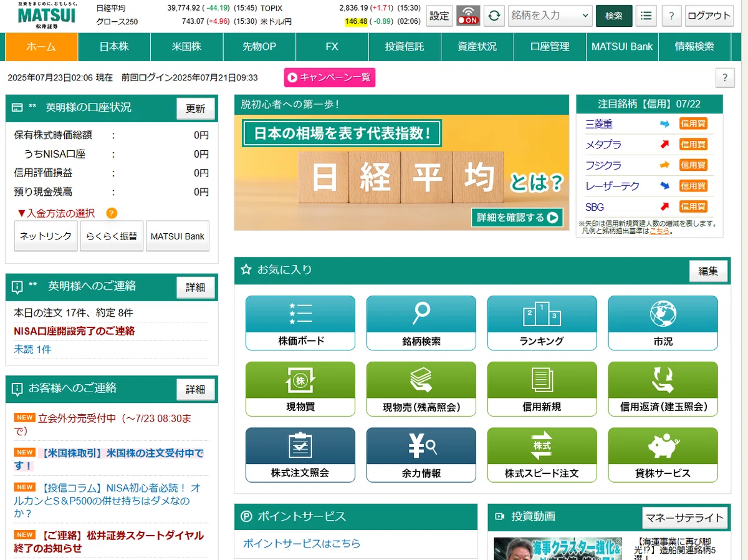Open the 先物OP menu tab
This screenshot has width=748, height=560.
[x=259, y=47]
